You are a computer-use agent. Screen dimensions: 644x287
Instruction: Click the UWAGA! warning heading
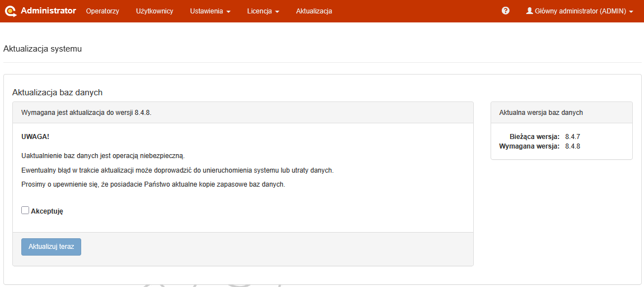[x=35, y=137]
